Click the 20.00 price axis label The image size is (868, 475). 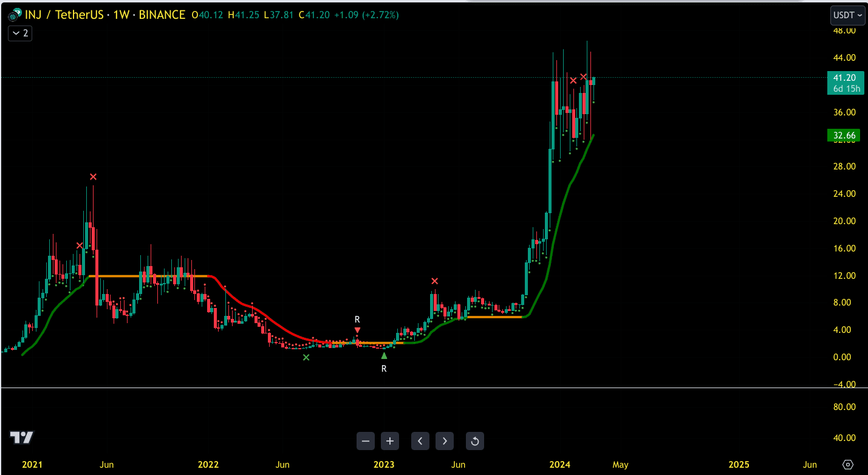[845, 221]
